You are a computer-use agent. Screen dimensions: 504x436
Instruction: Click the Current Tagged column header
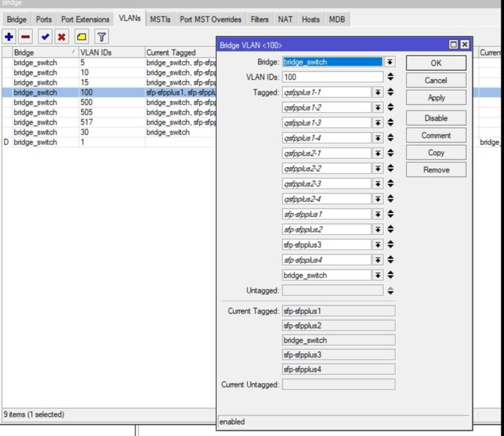pos(180,52)
